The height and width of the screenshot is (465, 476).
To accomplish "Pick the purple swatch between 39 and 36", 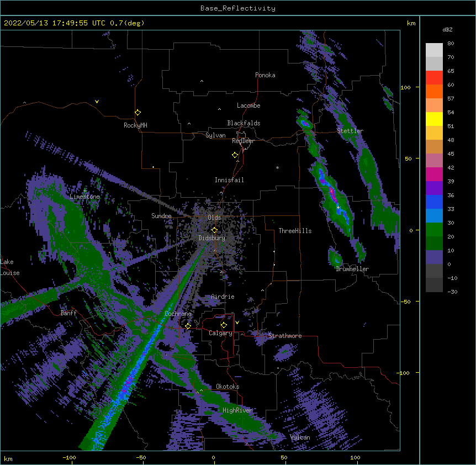I will click(x=434, y=188).
